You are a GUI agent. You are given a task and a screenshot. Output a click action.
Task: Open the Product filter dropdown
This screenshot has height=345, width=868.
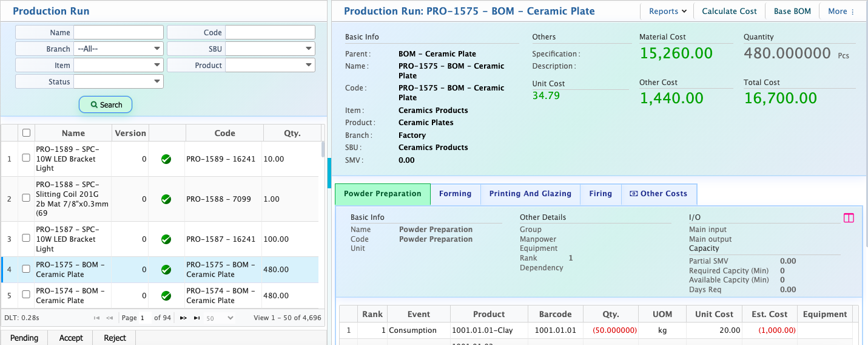click(270, 65)
